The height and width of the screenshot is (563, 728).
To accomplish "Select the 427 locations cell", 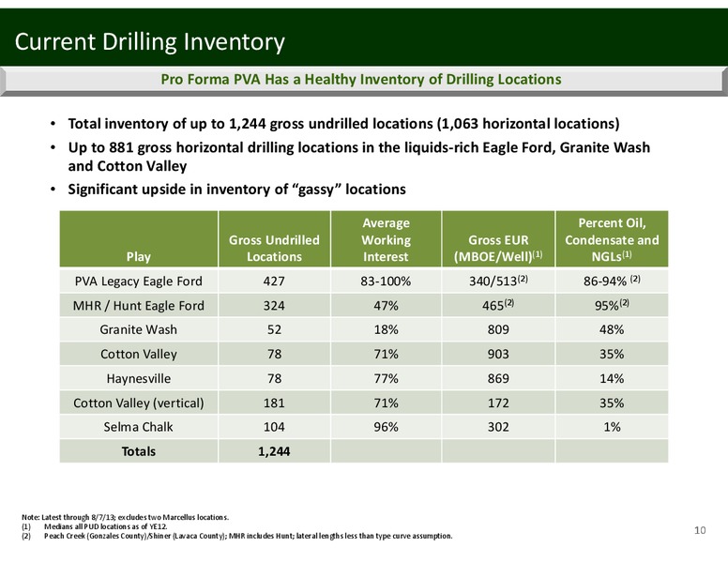I will 274,281.
